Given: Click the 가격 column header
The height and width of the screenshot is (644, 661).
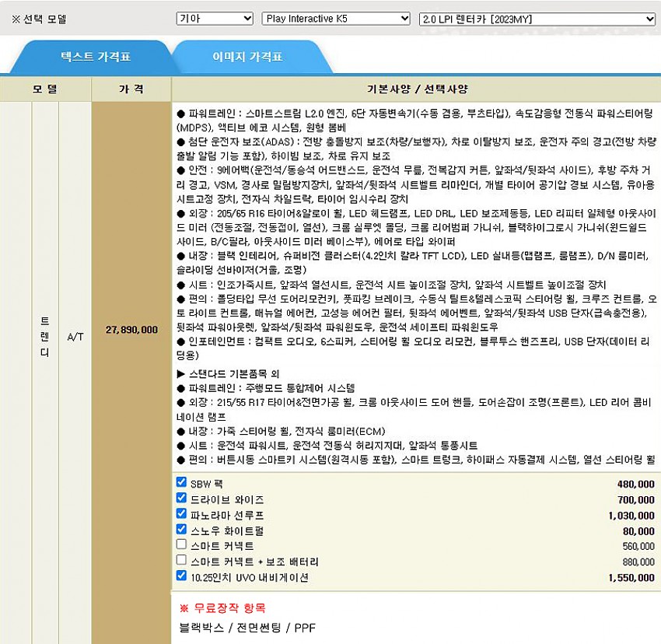Looking at the screenshot, I should tap(131, 89).
